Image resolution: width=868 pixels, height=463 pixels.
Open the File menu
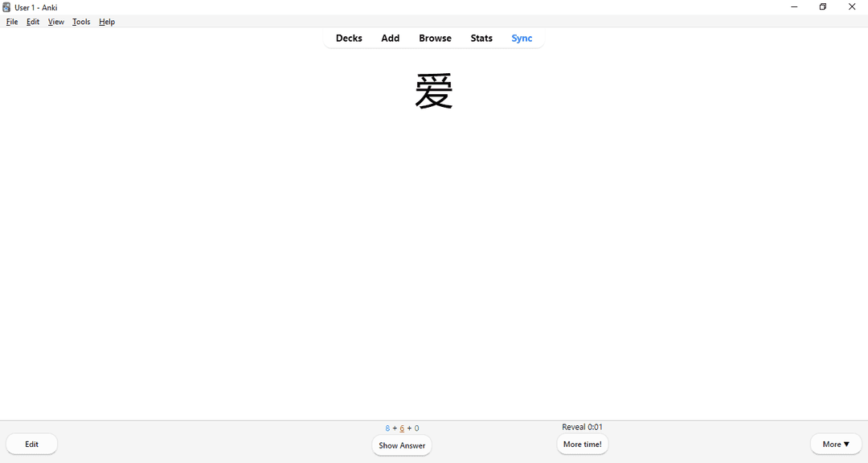(x=12, y=22)
